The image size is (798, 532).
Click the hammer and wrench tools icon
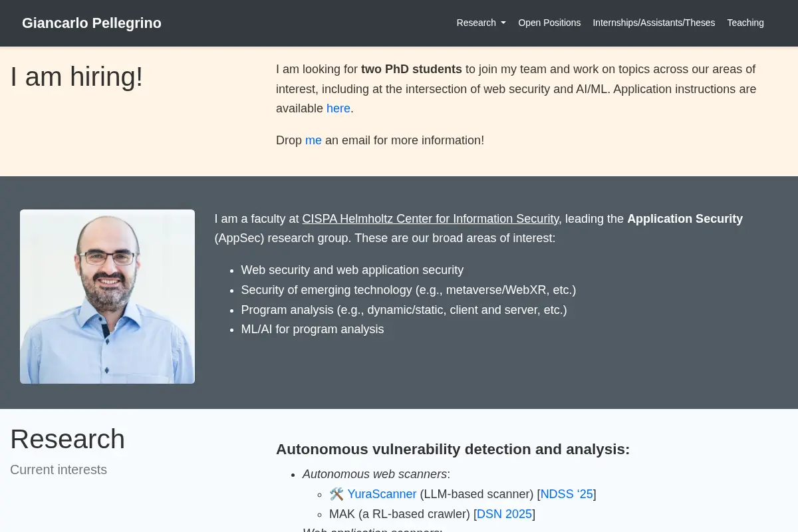coord(336,494)
